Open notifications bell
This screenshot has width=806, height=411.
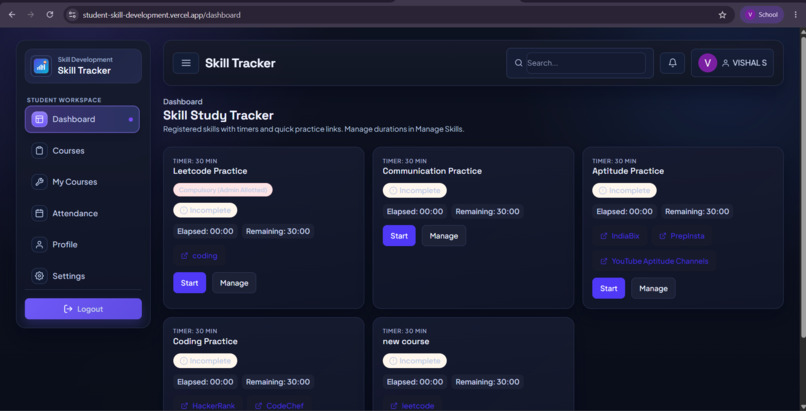click(x=672, y=63)
